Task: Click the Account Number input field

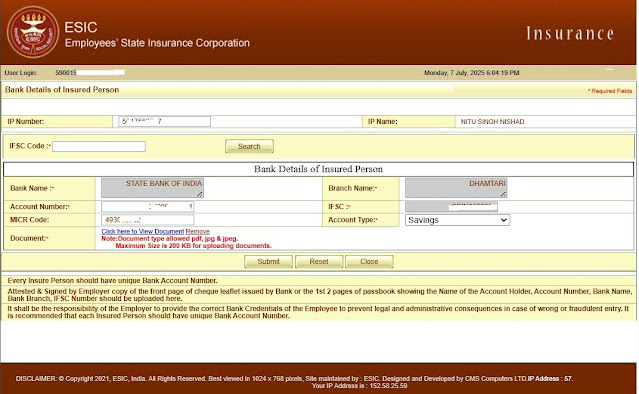Action: coord(148,207)
